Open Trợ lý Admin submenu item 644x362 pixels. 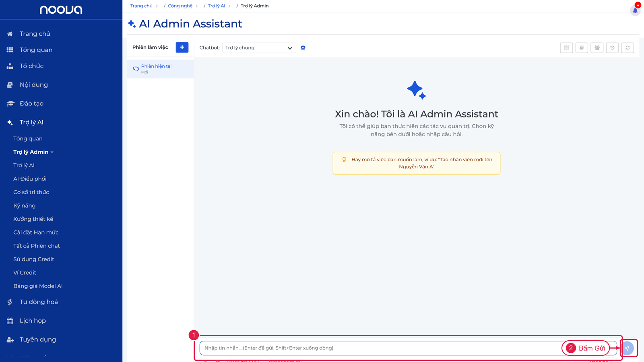tap(31, 152)
